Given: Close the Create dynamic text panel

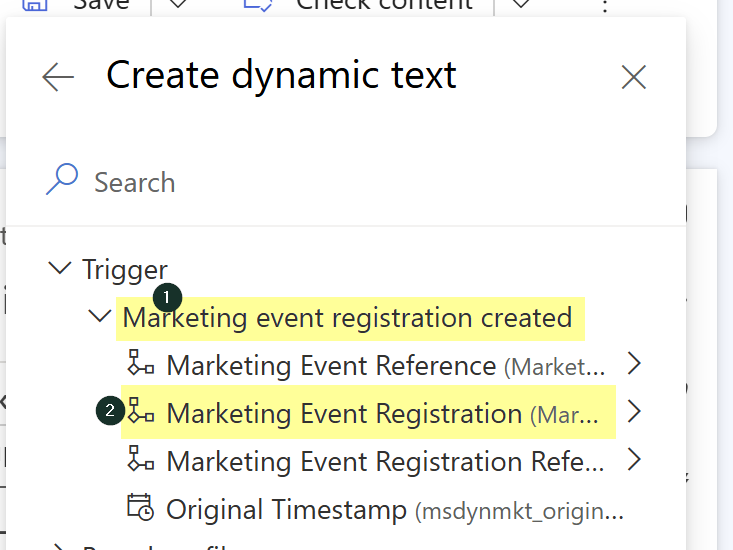Looking at the screenshot, I should (634, 77).
